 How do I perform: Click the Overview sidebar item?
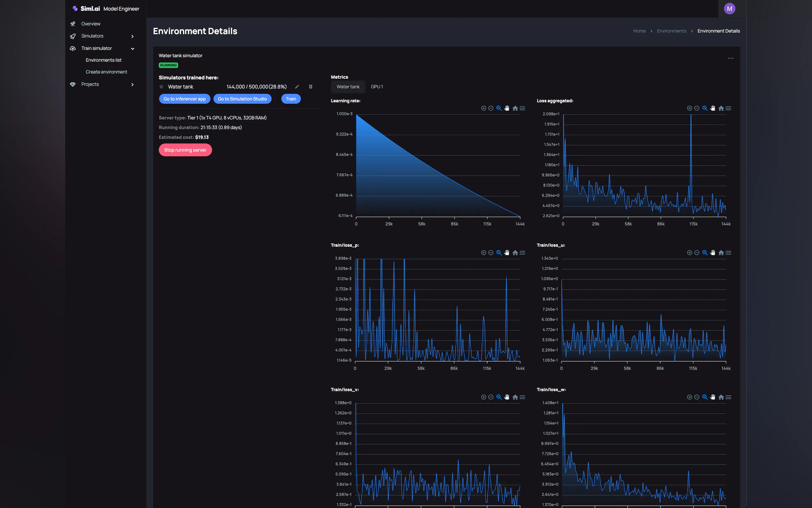[x=91, y=24]
